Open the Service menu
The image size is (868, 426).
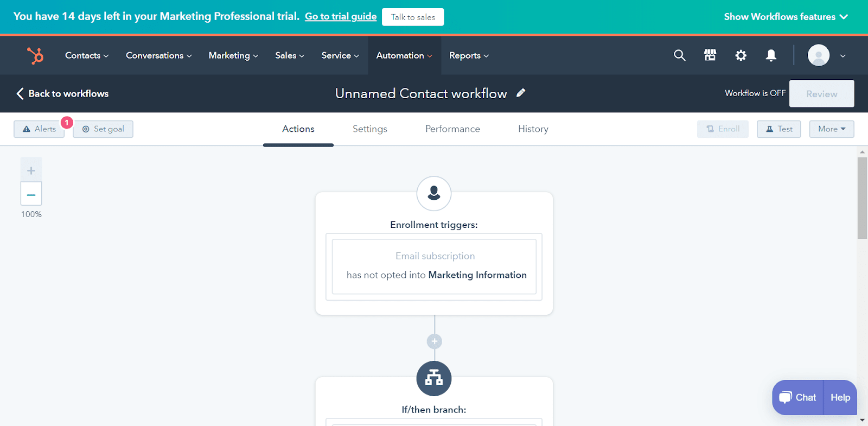[340, 55]
